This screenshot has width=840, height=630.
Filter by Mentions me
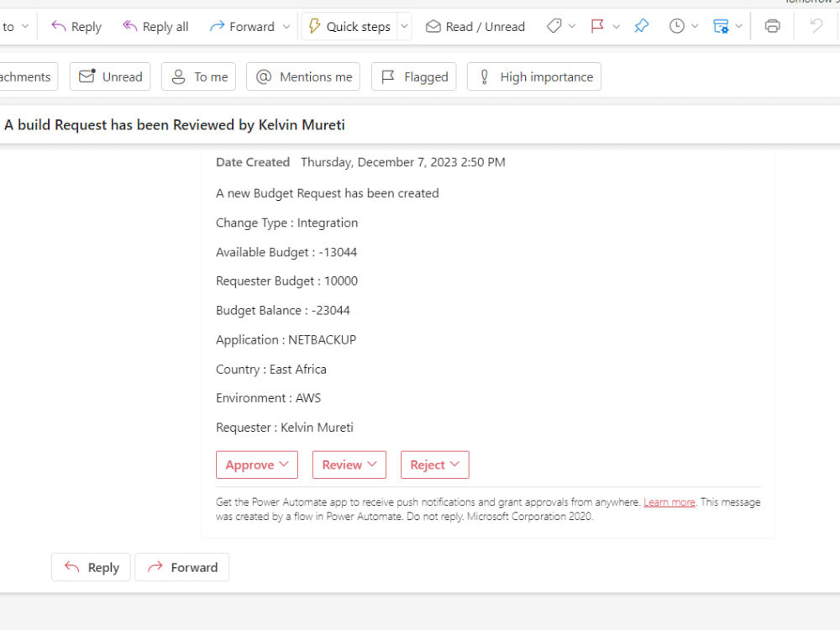(303, 76)
